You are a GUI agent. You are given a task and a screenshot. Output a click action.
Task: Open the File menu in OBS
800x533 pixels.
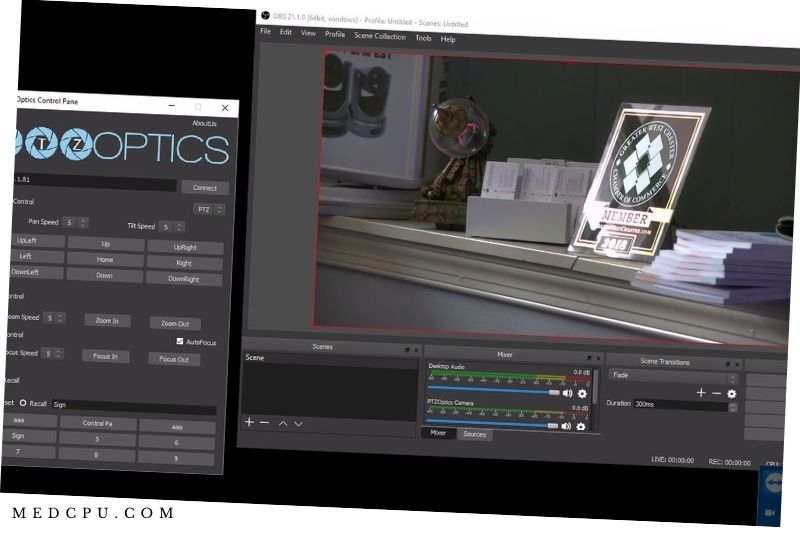[265, 31]
